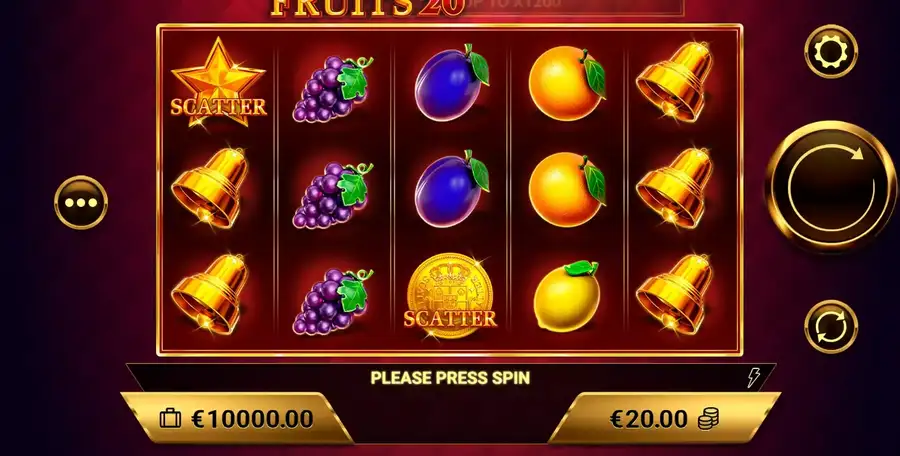This screenshot has width=900, height=456.
Task: Click the top grapes symbol on reel two
Action: 332,88
